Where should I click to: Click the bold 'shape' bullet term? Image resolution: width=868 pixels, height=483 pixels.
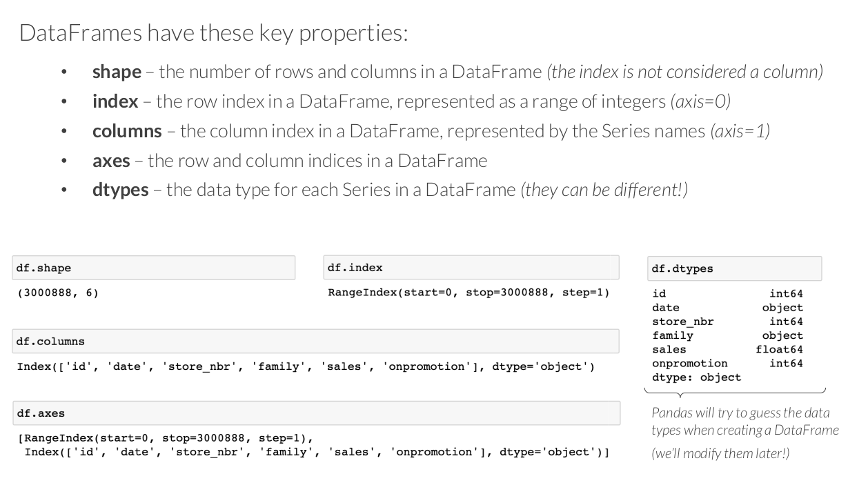(117, 72)
